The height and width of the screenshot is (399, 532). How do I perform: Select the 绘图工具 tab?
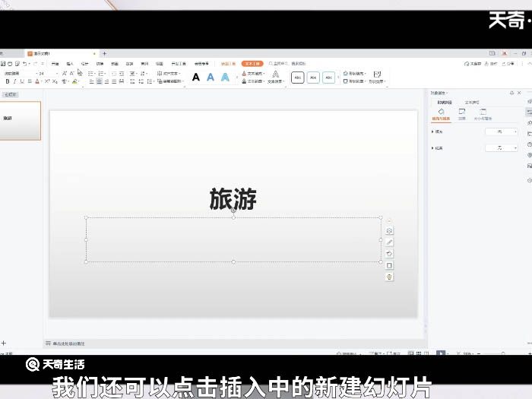[228, 63]
